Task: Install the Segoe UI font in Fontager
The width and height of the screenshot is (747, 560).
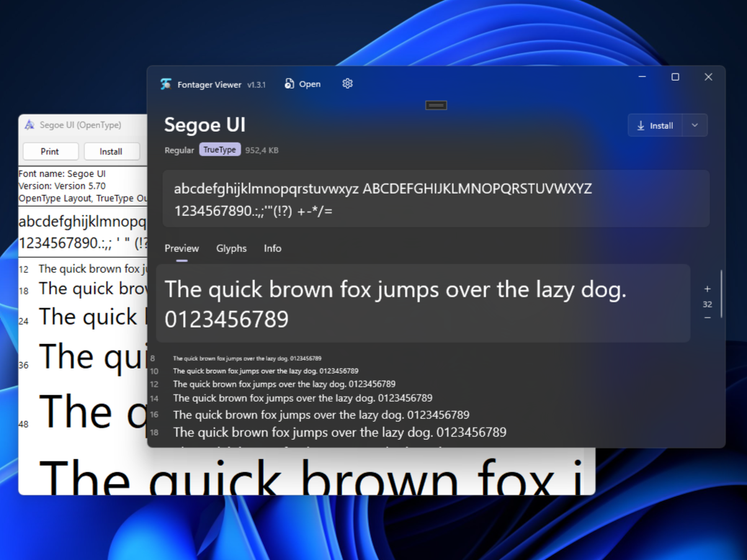Action: pyautogui.click(x=655, y=126)
